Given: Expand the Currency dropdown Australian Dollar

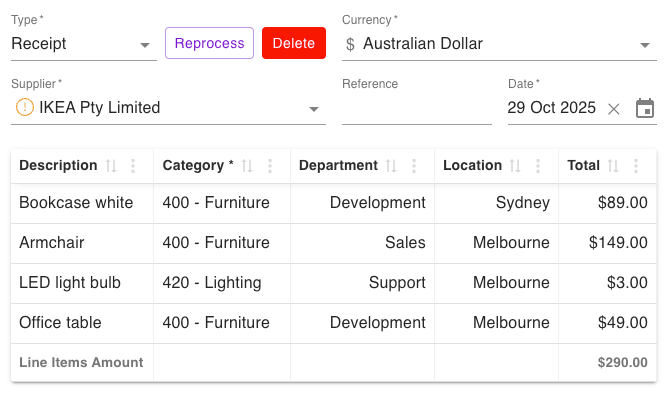Looking at the screenshot, I should [499, 44].
